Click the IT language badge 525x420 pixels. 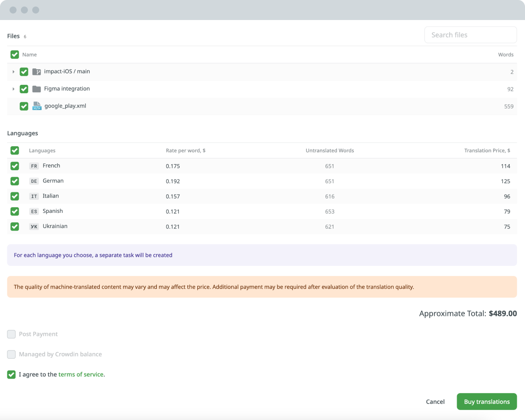tap(34, 197)
